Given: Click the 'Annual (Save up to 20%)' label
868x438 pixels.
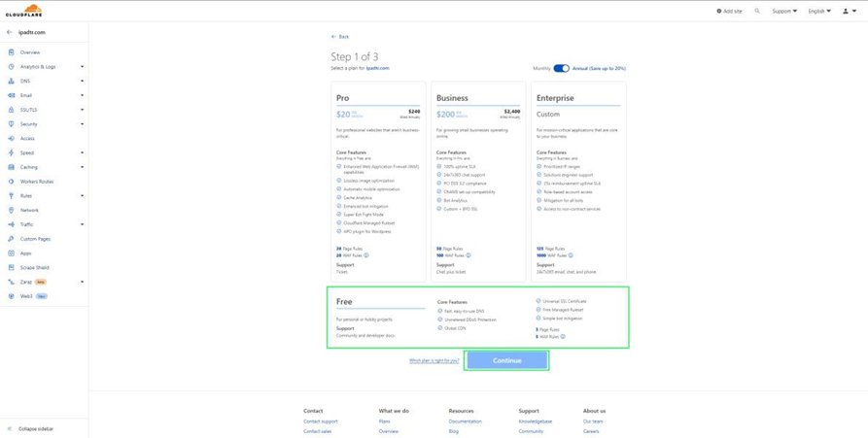Looking at the screenshot, I should [x=599, y=69].
